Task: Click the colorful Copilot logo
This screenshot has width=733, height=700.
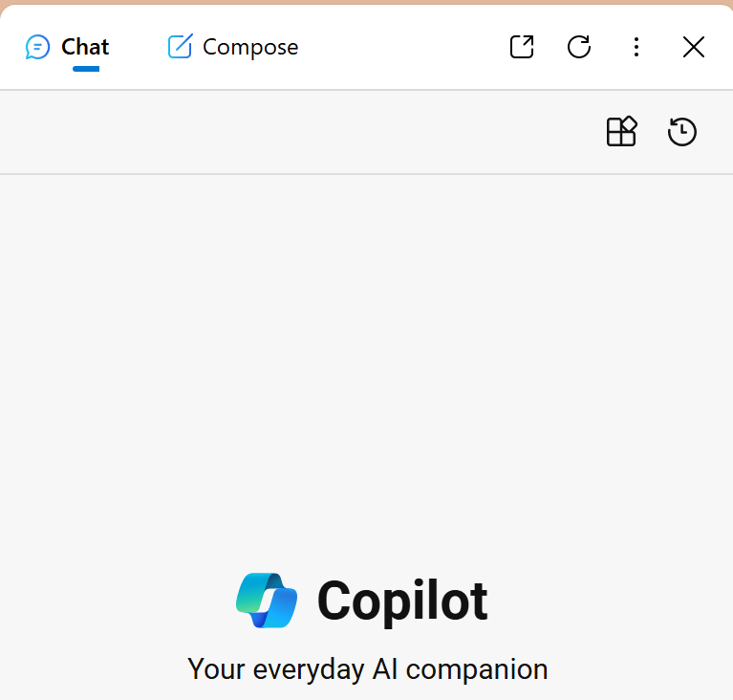Action: (267, 600)
